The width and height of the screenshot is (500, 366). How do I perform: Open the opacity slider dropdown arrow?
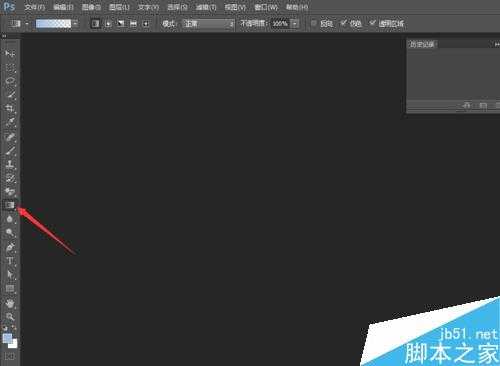pyautogui.click(x=295, y=24)
